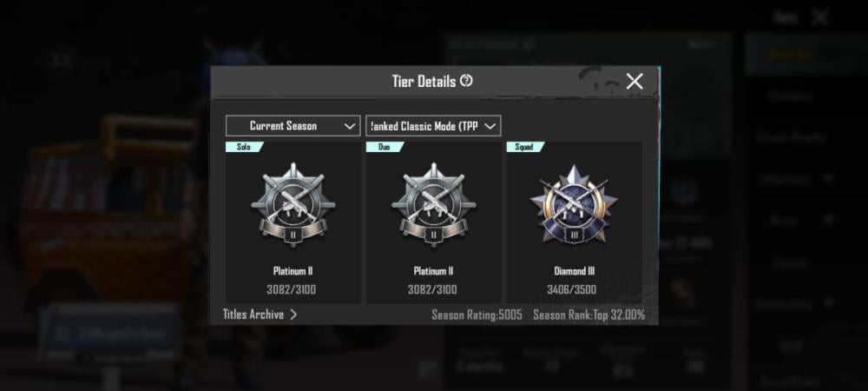Click the Squad tab label
This screenshot has height=391, width=868.
point(524,147)
